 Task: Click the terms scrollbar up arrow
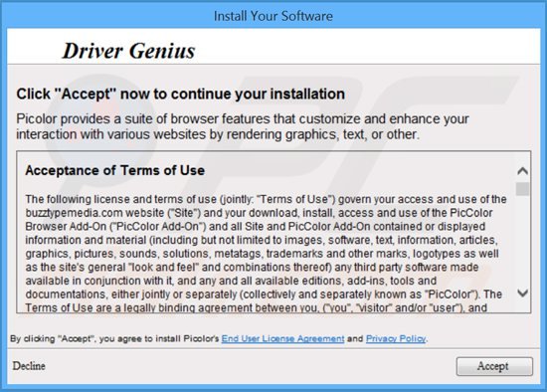point(522,171)
